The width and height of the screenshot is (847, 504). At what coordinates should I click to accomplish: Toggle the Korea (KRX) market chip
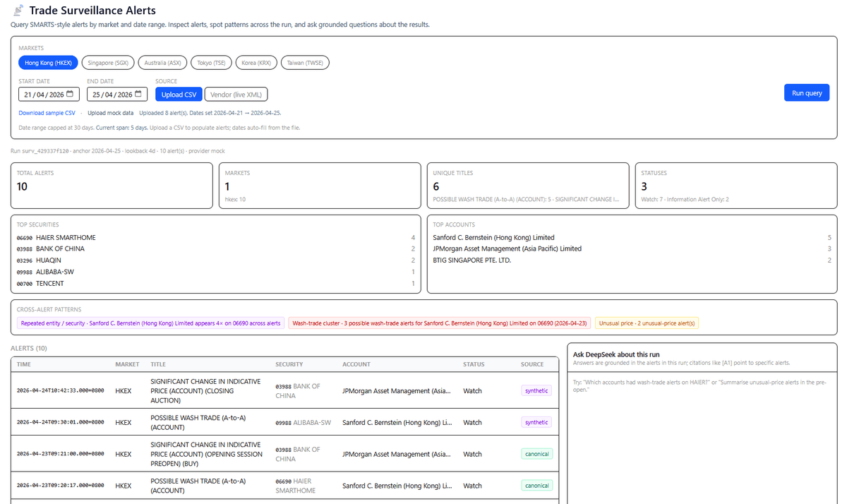[x=256, y=63]
